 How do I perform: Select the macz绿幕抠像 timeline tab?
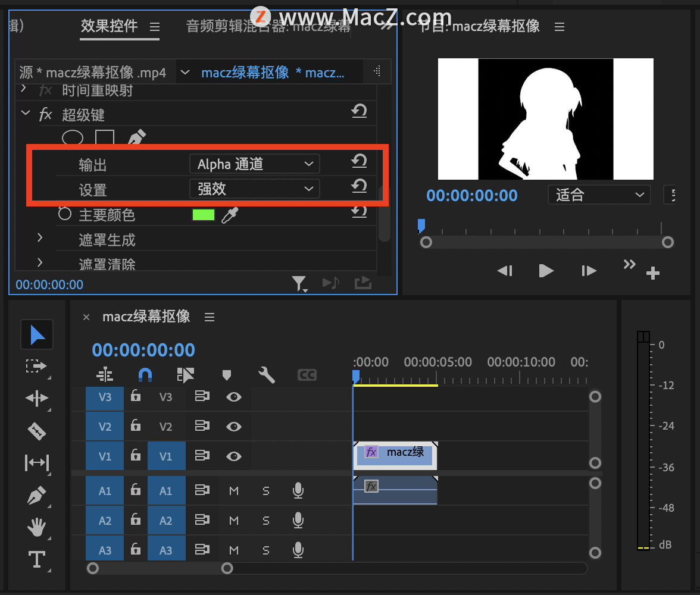point(146,317)
